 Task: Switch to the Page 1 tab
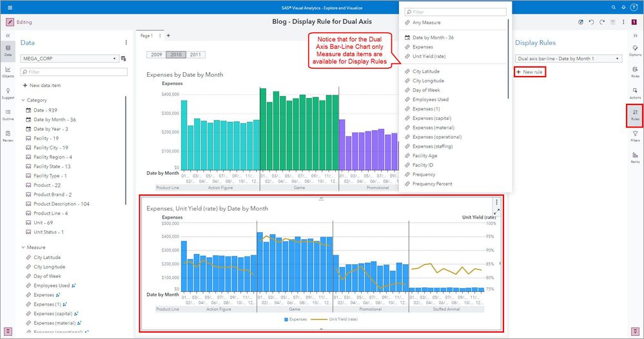(x=146, y=35)
